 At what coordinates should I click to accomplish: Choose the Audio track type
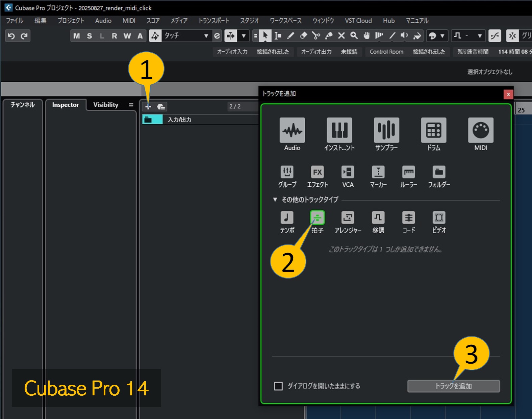coord(292,134)
